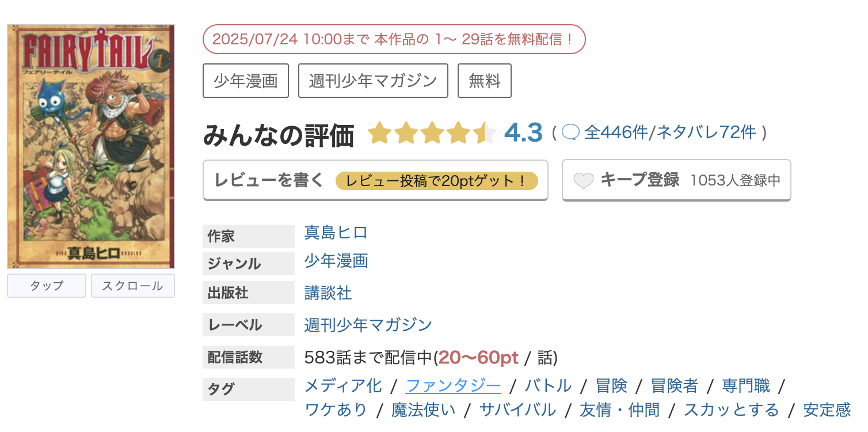This screenshot has width=868, height=432.
Task: Open レビューを書く review button
Action: [x=375, y=180]
